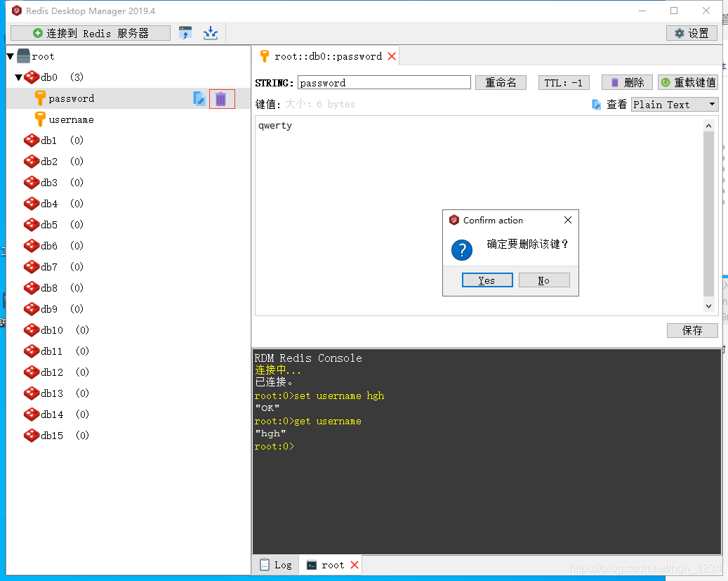728x581 pixels.
Task: Click the Rename key button
Action: point(501,82)
